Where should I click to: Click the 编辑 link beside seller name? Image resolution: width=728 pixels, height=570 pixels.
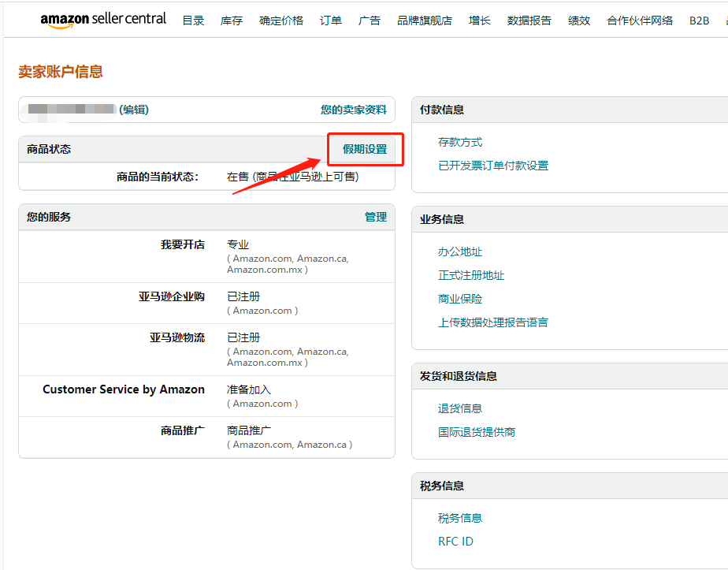tap(134, 110)
